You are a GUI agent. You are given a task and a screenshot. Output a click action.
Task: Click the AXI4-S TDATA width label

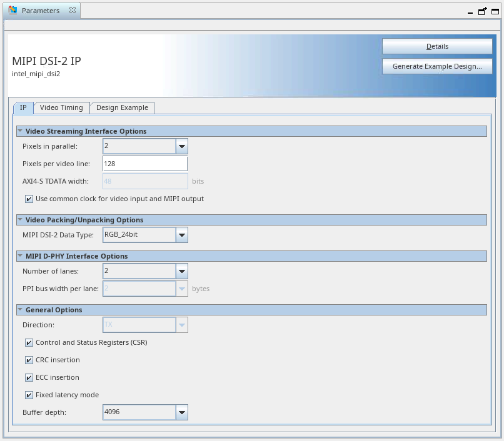(55, 181)
